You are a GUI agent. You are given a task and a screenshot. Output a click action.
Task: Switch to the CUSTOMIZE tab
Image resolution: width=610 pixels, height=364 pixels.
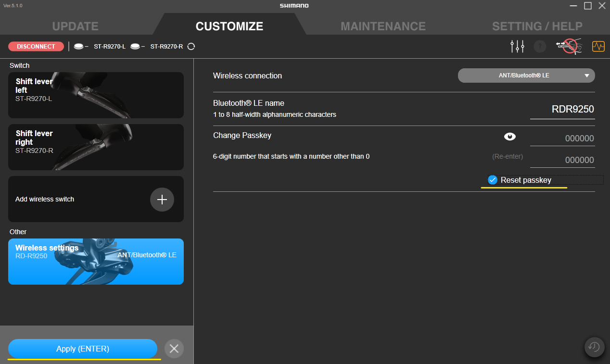[229, 26]
